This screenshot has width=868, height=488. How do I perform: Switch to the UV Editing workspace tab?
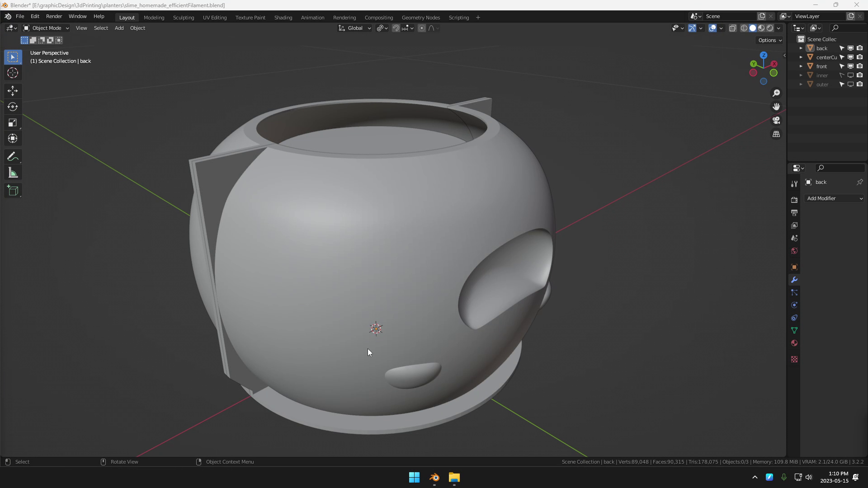[215, 18]
